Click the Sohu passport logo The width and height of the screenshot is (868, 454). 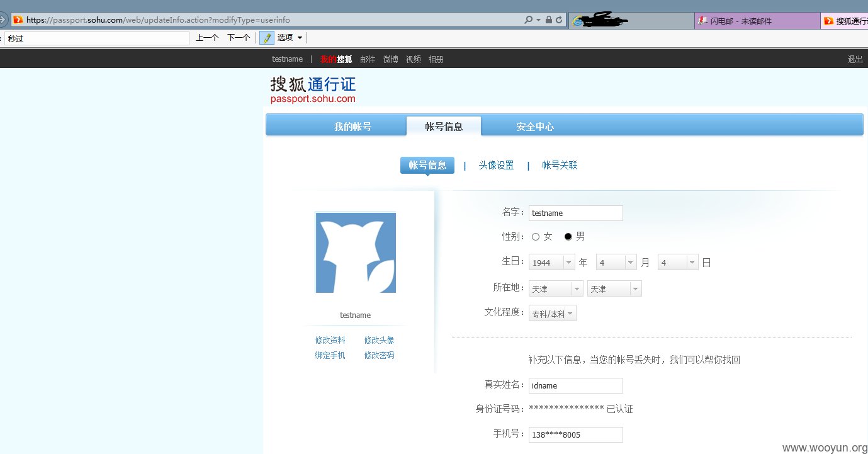coord(313,89)
